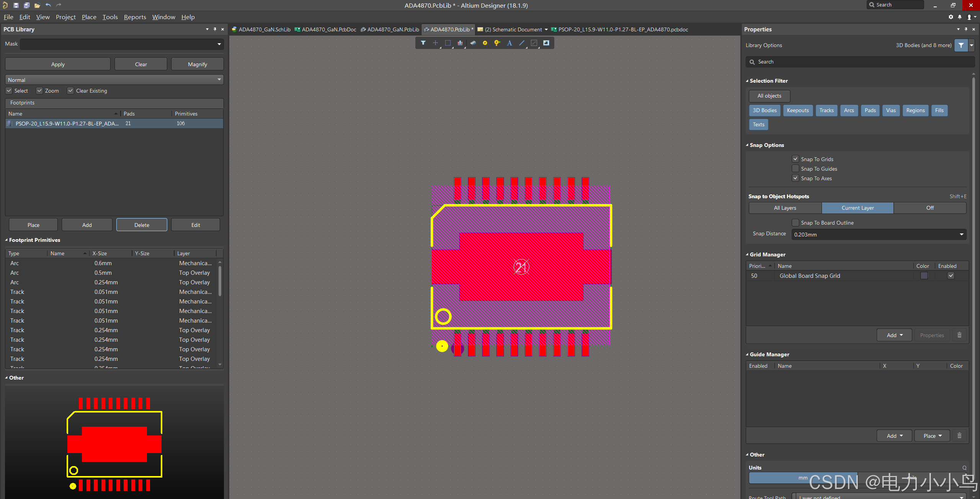Switch to ADA4870_GaN.PcbDoc tab
The height and width of the screenshot is (499, 980).
tap(325, 29)
